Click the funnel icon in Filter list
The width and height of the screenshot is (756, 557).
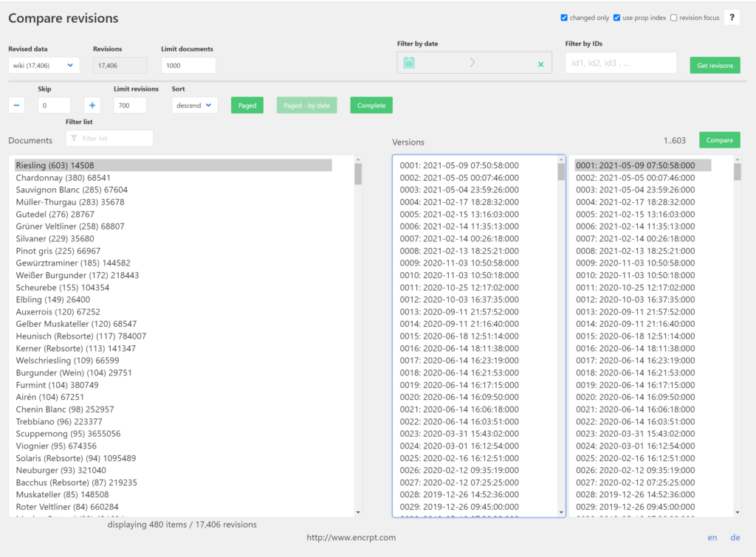73,138
